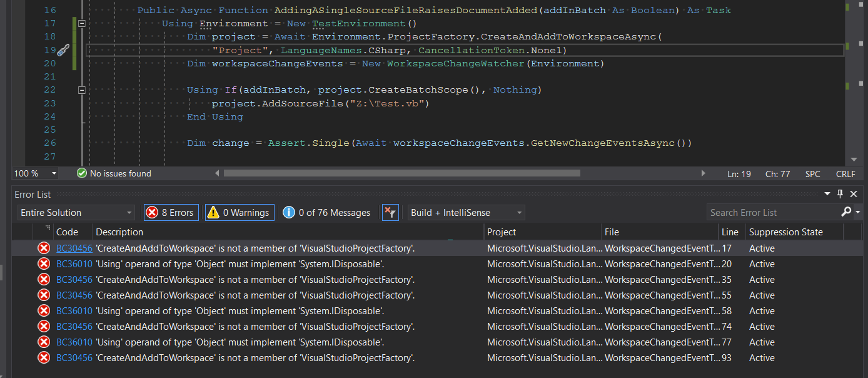868x378 pixels.
Task: Open the BC30456 code link on line 93 row
Action: point(74,358)
